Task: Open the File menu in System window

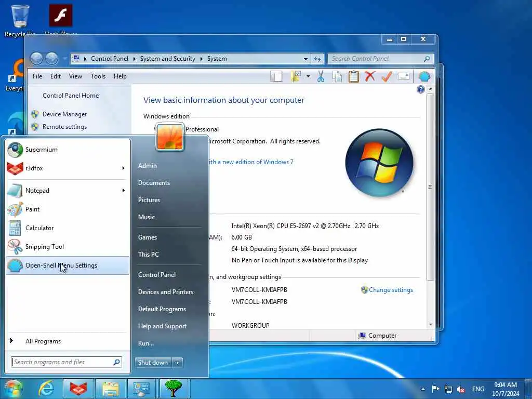Action: click(x=37, y=76)
